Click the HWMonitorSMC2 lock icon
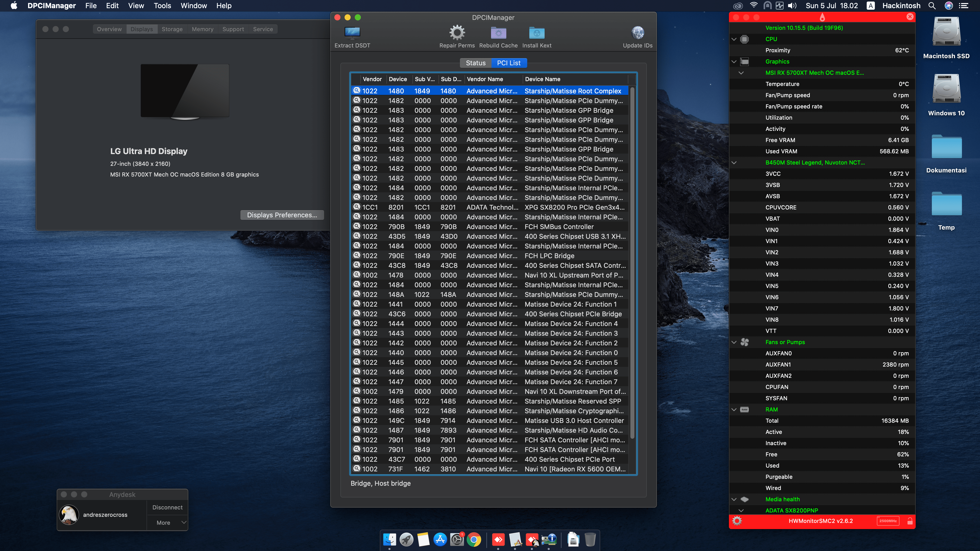The width and height of the screenshot is (980, 551). click(x=910, y=521)
